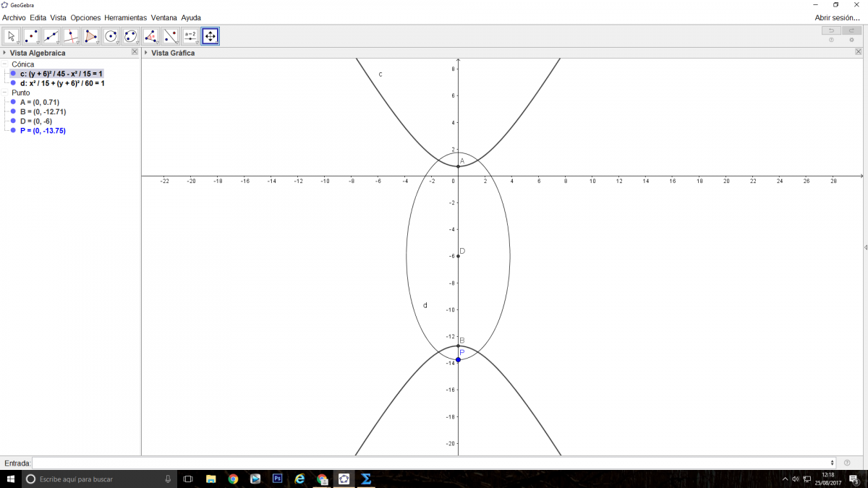This screenshot has width=868, height=488.
Task: Choose the Line through two points tool
Action: pos(51,36)
